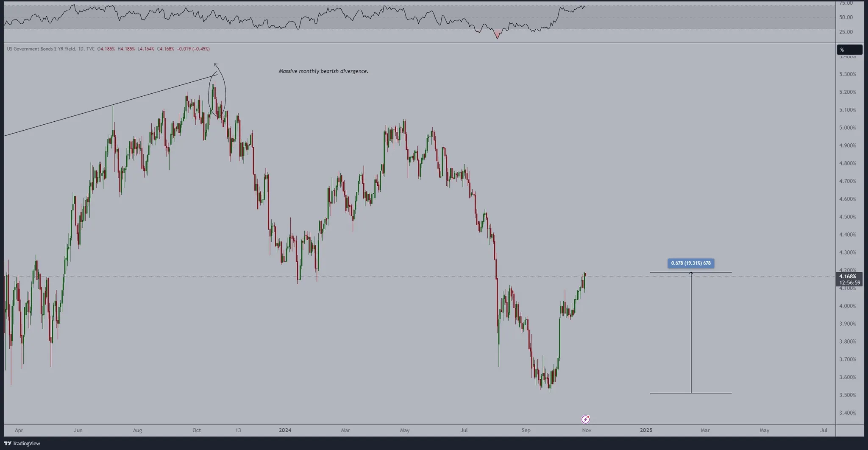Click the blue 0.678 (19.31%) measurement label
This screenshot has width=868, height=450.
691,263
